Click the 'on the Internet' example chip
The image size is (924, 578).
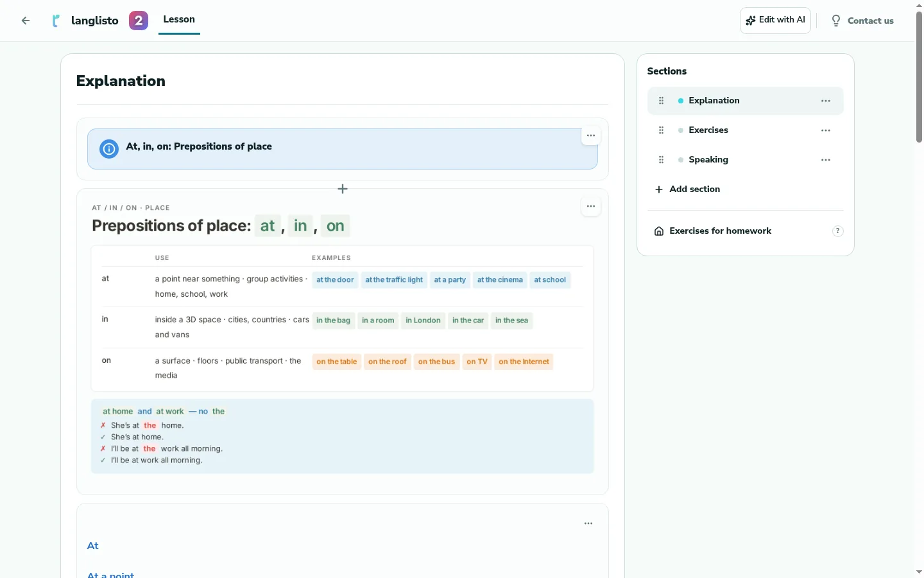524,362
